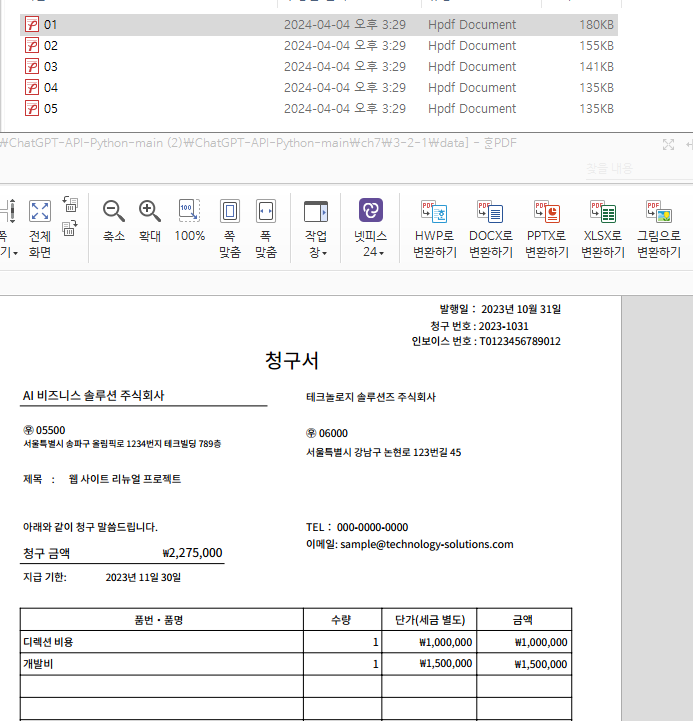
Task: Click the search field (찾을 내용)
Action: click(x=637, y=168)
